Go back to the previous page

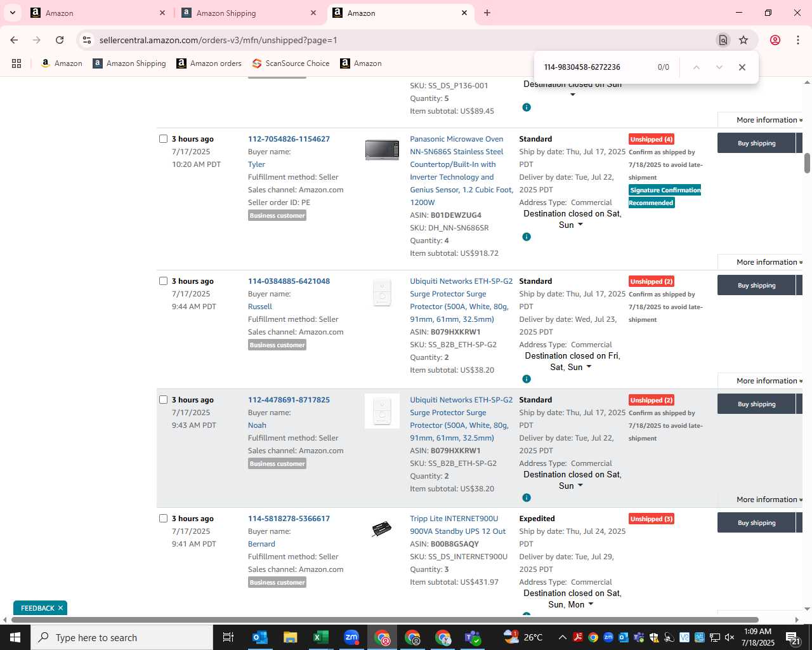point(14,40)
